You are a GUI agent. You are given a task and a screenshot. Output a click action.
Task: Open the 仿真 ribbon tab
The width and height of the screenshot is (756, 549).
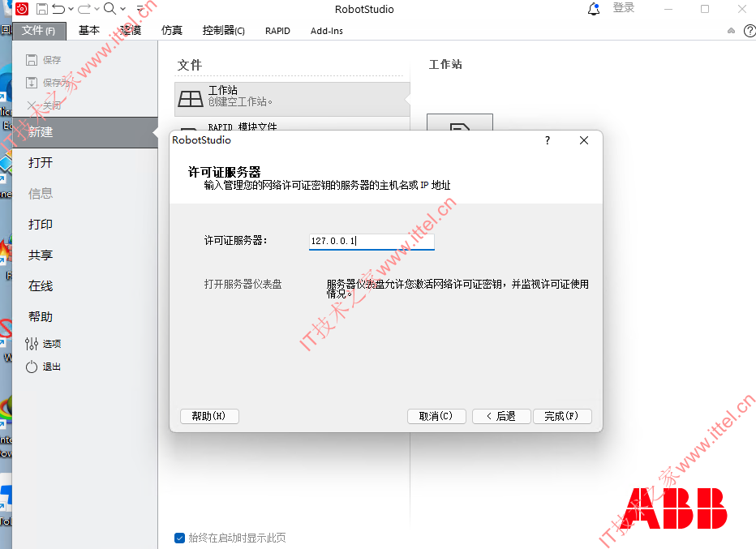172,31
